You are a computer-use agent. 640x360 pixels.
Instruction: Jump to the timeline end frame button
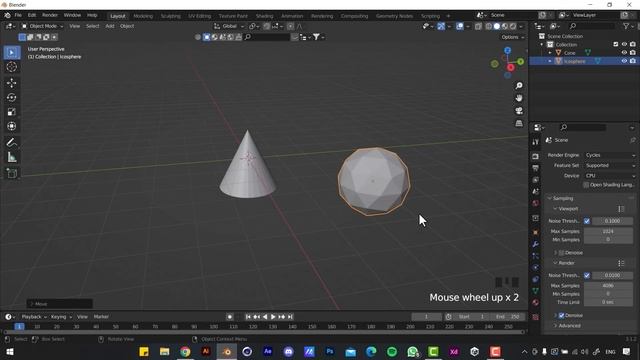(x=290, y=317)
